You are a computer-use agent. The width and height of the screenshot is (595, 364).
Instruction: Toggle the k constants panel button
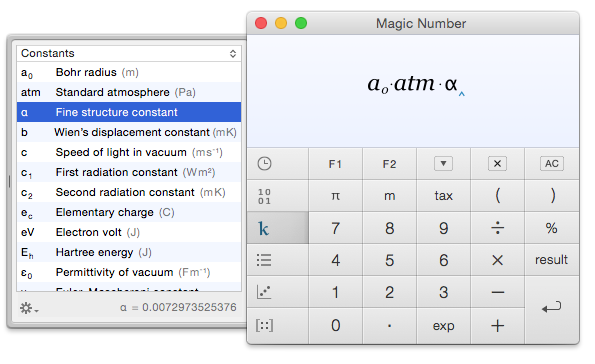pos(278,228)
